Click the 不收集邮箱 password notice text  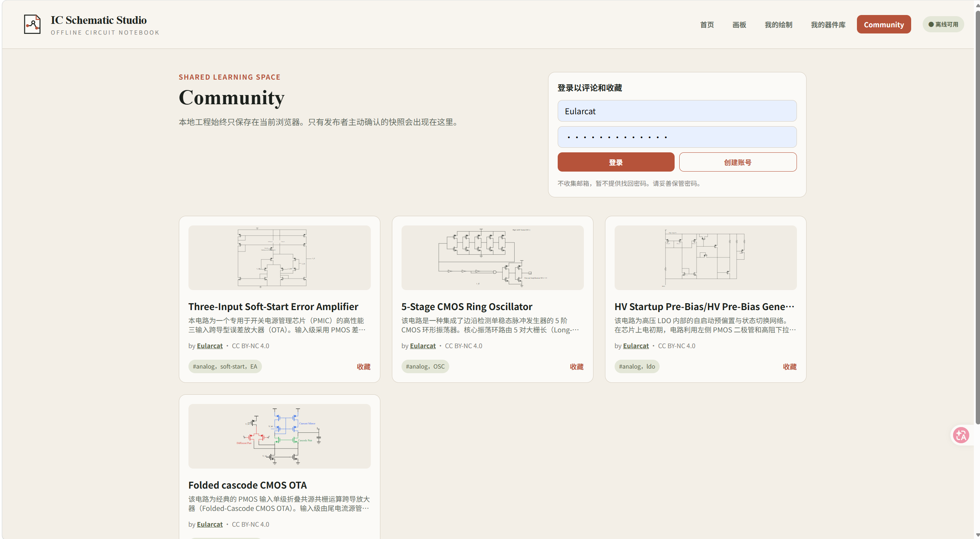(630, 184)
